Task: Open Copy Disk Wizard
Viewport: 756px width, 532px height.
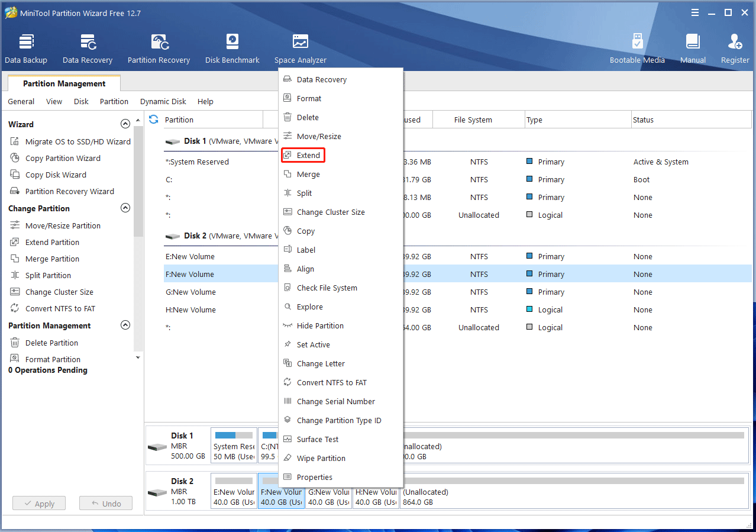Action: 48,175
